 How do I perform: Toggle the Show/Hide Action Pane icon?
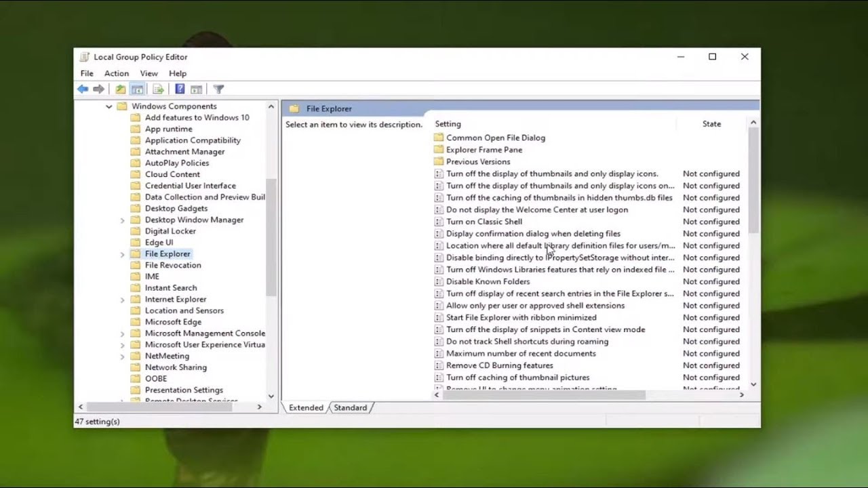click(196, 89)
